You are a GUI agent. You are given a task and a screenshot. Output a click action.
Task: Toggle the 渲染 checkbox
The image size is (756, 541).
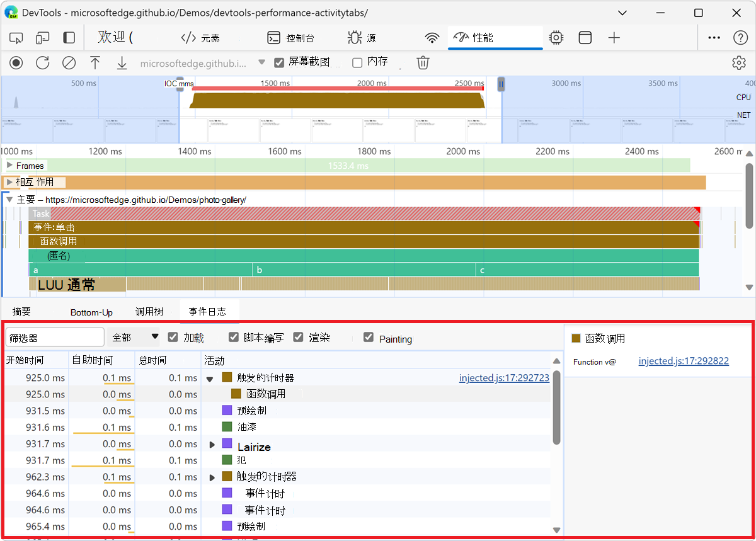point(299,337)
